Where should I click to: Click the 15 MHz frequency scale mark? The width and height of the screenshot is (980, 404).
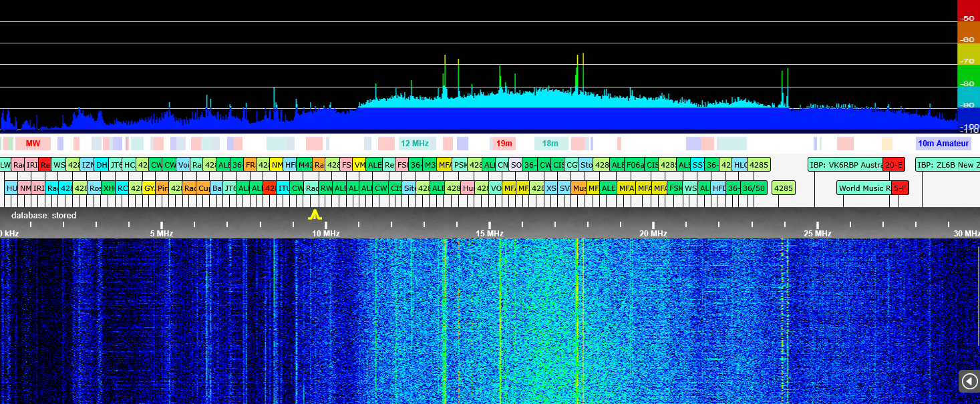(489, 233)
